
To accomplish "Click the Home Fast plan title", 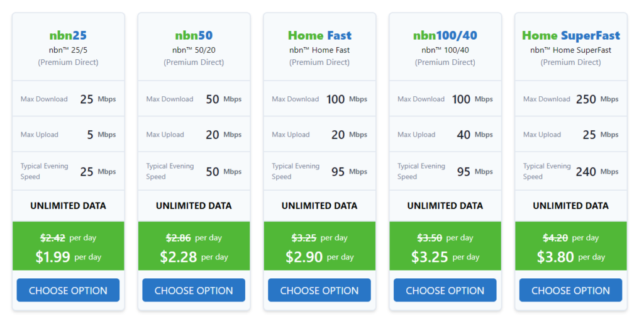I will pos(319,36).
